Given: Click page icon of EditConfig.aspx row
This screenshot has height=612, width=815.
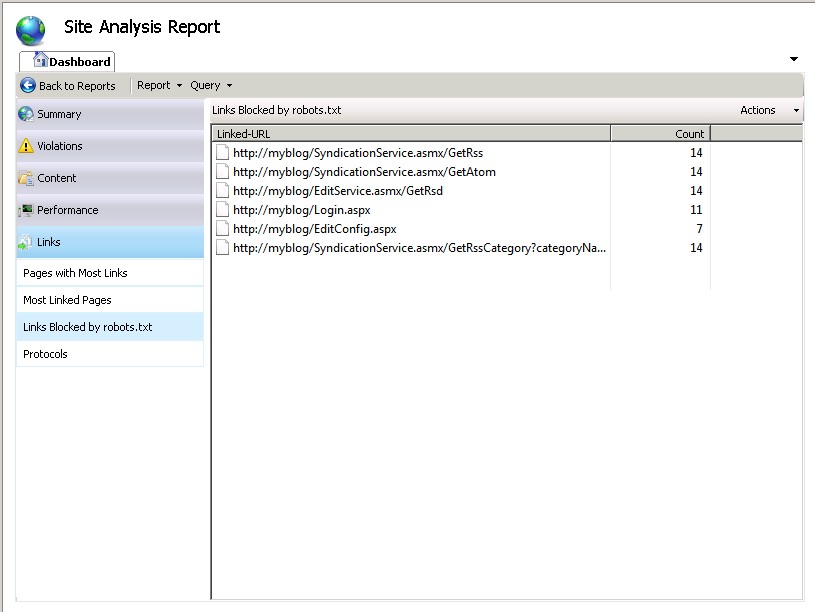Looking at the screenshot, I should click(x=222, y=229).
